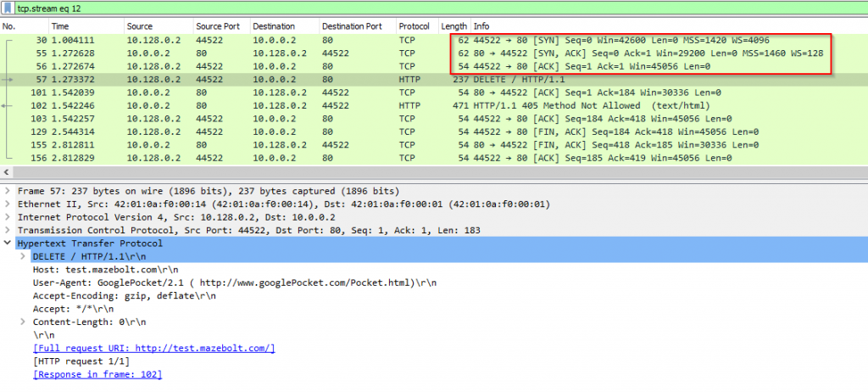The width and height of the screenshot is (868, 392).
Task: Click the display filter bookmark icon
Action: pos(7,8)
